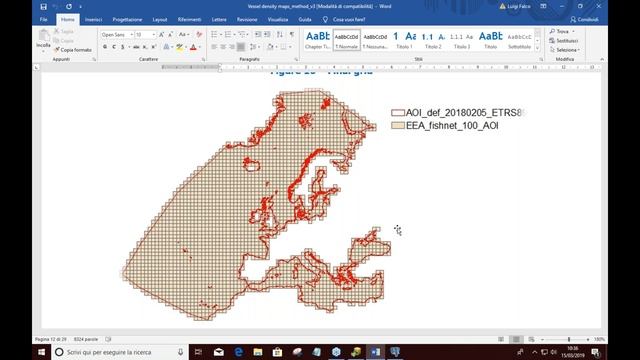This screenshot has height=360, width=640.
Task: Select the Titolo 2 style
Action: coord(433,40)
